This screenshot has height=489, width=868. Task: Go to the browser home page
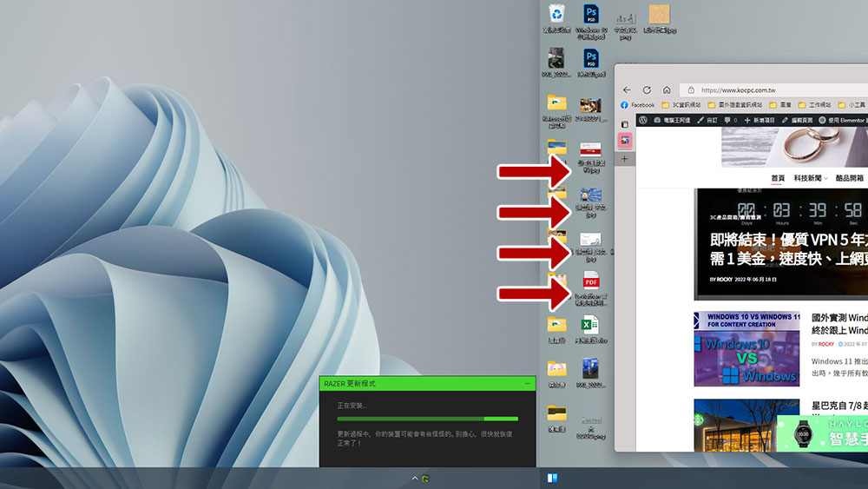coord(667,89)
